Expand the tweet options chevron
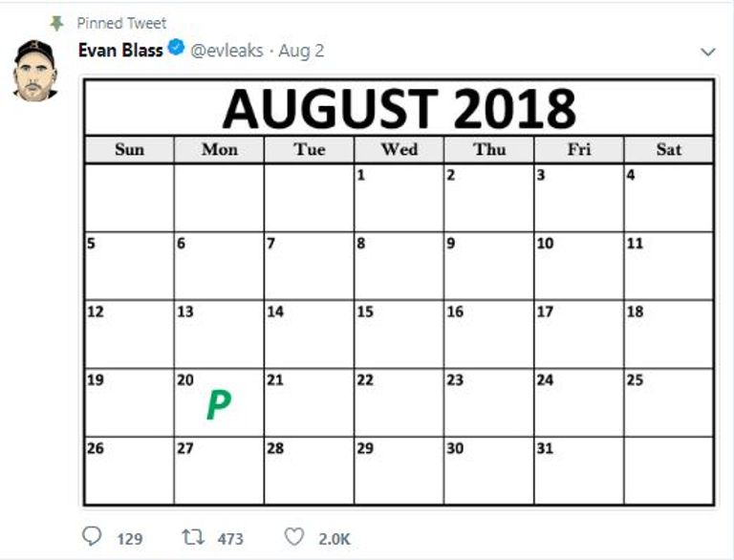The width and height of the screenshot is (734, 560). 707,52
